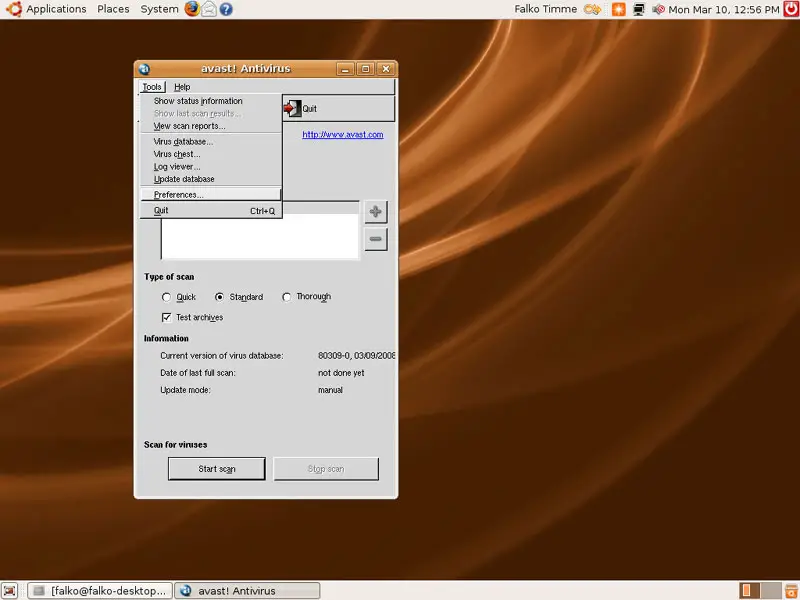The height and width of the screenshot is (600, 800).
Task: Switch to the falko@falko-desktop terminal taskbar button
Action: 100,591
